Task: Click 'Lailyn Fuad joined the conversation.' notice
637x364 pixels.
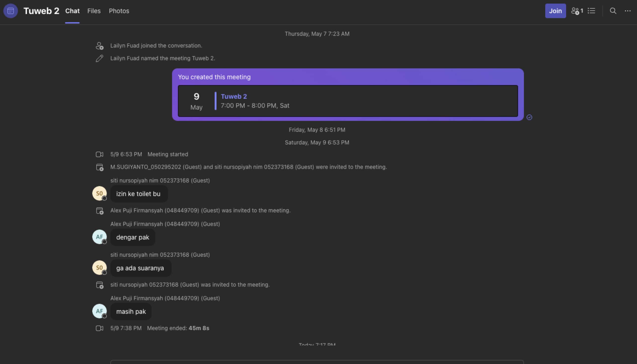Action: (x=156, y=46)
